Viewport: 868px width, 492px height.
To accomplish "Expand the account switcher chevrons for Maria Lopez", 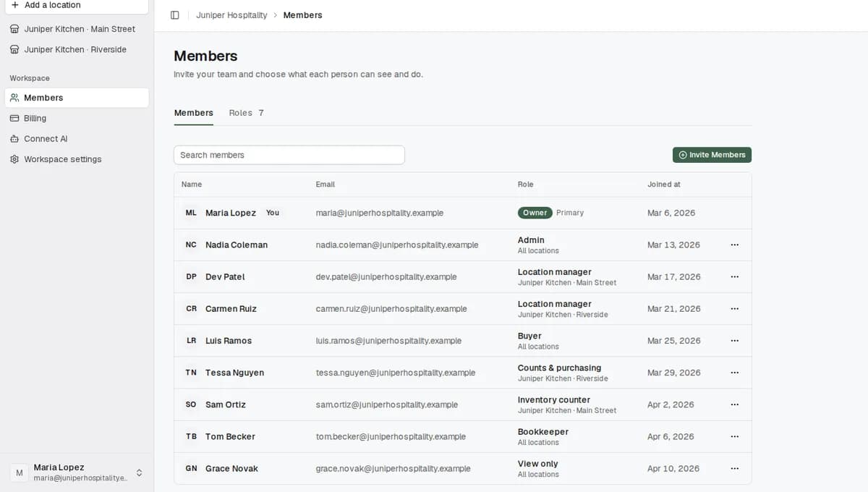I will 139,472.
